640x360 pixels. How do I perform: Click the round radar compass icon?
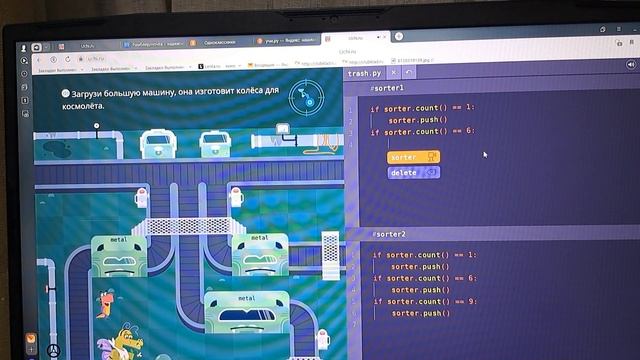(306, 97)
